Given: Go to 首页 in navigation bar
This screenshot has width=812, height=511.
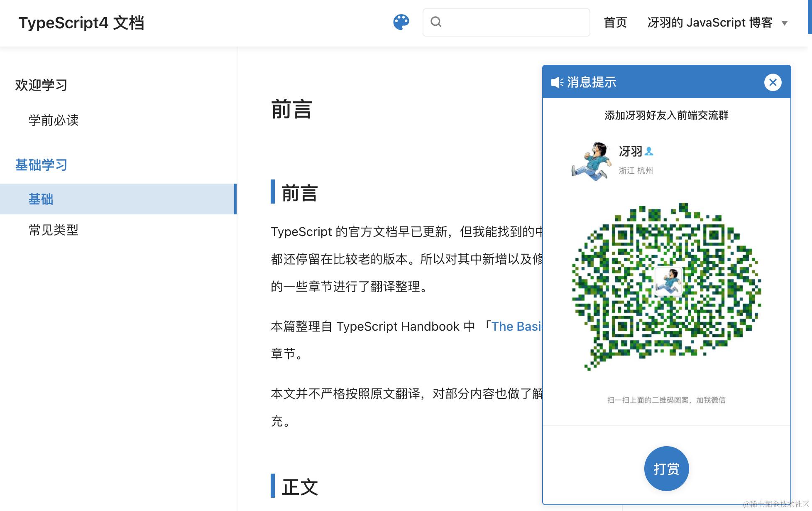Looking at the screenshot, I should (615, 22).
